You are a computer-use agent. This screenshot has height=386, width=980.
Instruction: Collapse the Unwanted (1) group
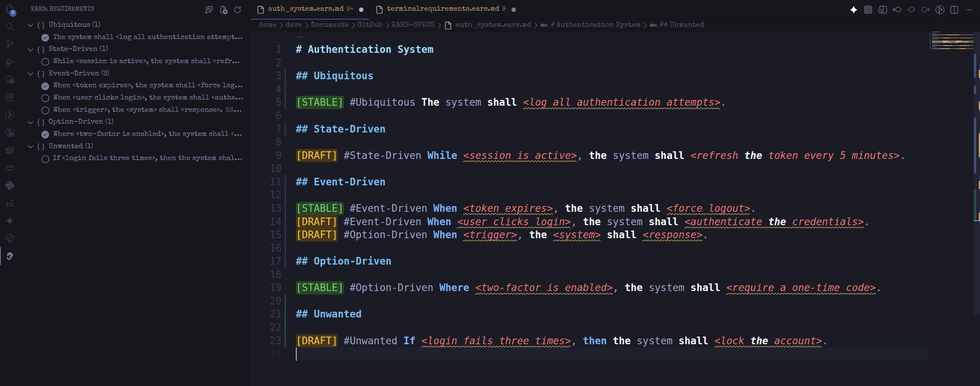(x=30, y=146)
